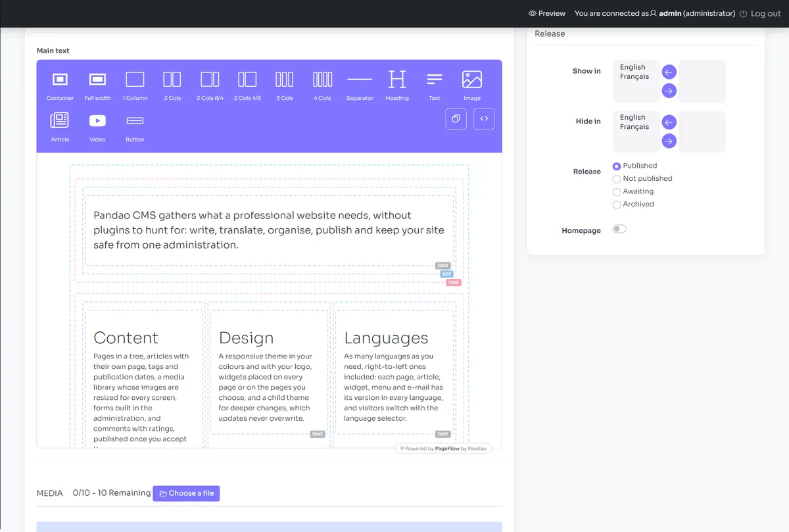Click the overlapping squares editor icon

pyautogui.click(x=456, y=119)
